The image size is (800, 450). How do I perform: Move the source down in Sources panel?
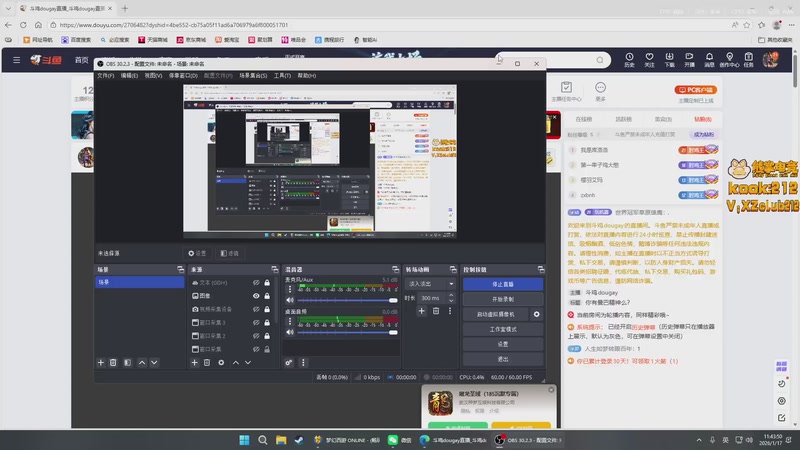point(248,362)
